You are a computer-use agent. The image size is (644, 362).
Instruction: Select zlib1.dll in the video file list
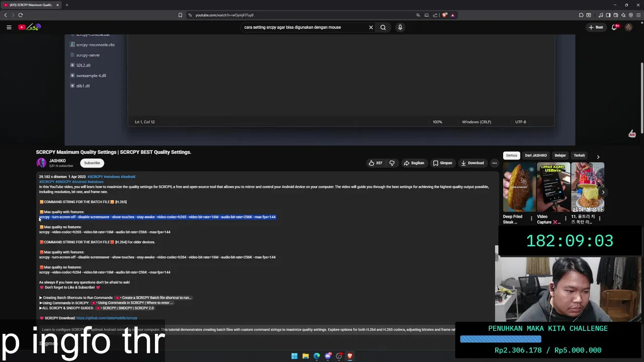tap(80, 86)
